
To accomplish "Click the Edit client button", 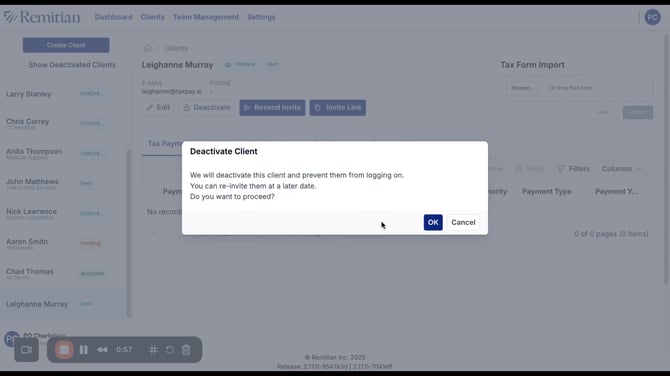I will (158, 108).
